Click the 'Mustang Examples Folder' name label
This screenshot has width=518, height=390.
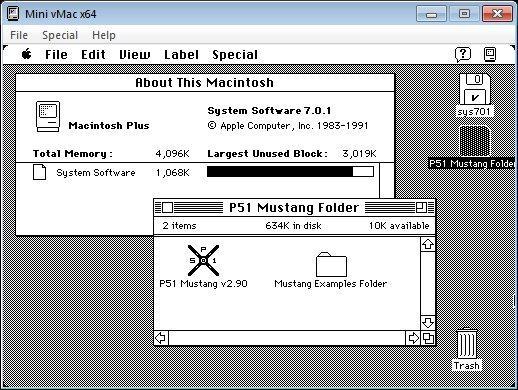[331, 284]
